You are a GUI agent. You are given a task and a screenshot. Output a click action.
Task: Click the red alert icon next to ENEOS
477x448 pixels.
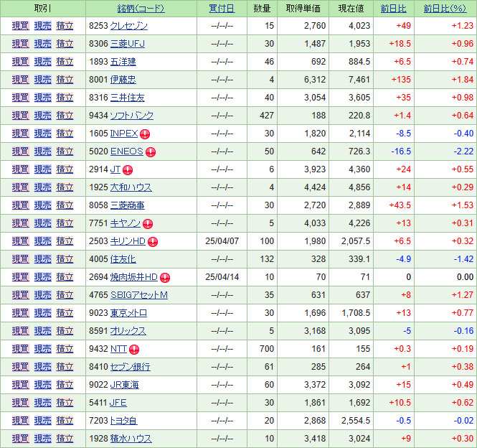[x=150, y=151]
